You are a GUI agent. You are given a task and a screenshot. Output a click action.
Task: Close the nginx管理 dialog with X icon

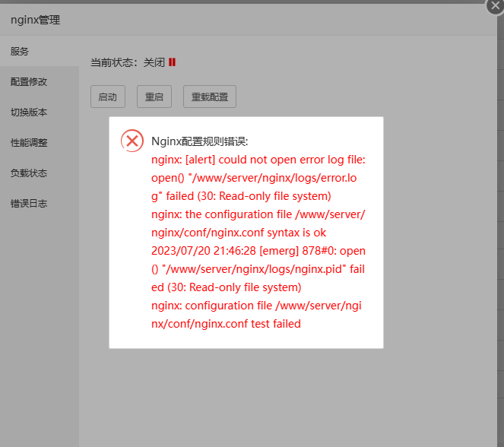coord(496,6)
